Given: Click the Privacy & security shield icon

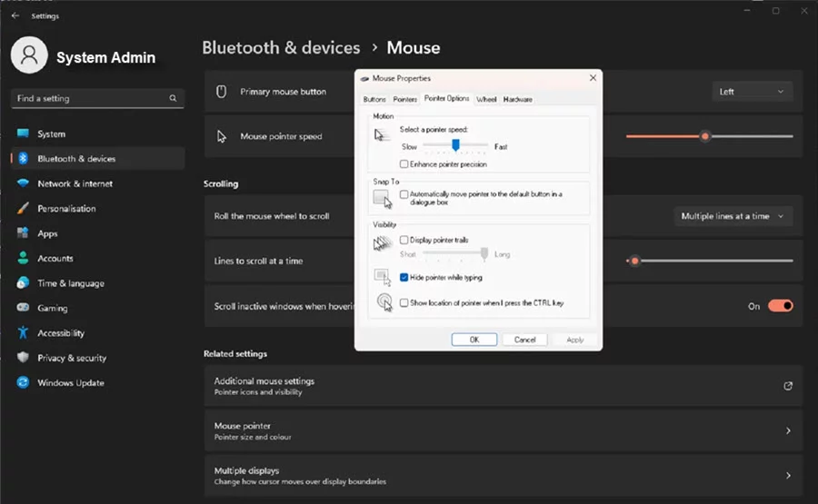Looking at the screenshot, I should point(23,358).
